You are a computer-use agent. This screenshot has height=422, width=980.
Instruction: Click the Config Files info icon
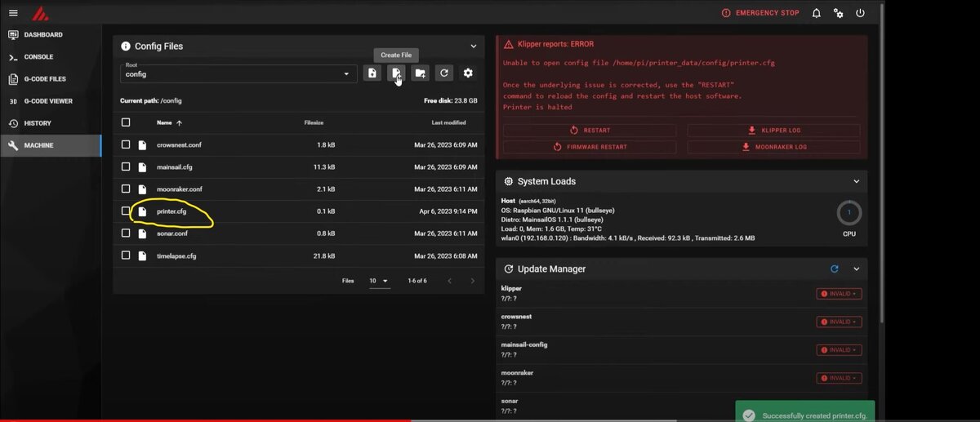click(126, 47)
